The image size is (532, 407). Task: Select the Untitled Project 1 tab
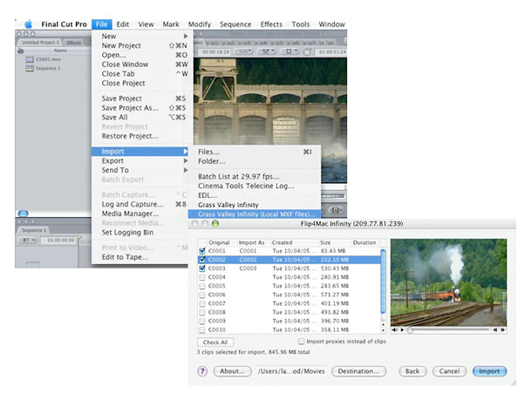[x=40, y=43]
